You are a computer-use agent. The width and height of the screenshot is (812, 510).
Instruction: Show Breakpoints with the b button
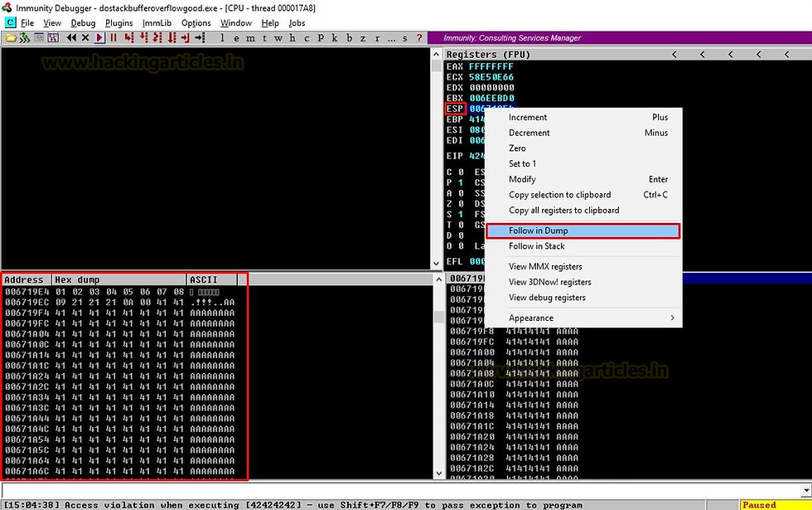pyautogui.click(x=349, y=38)
